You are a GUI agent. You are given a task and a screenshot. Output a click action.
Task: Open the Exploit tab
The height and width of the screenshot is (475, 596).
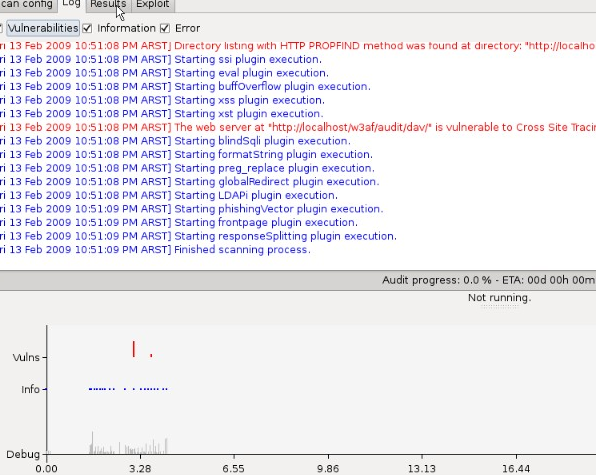[152, 5]
